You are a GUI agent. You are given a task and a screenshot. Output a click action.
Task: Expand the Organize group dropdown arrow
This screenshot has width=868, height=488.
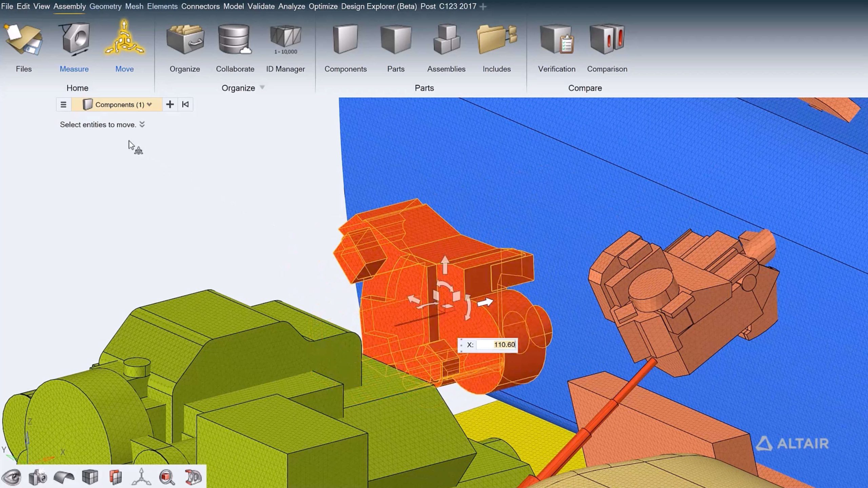click(262, 87)
